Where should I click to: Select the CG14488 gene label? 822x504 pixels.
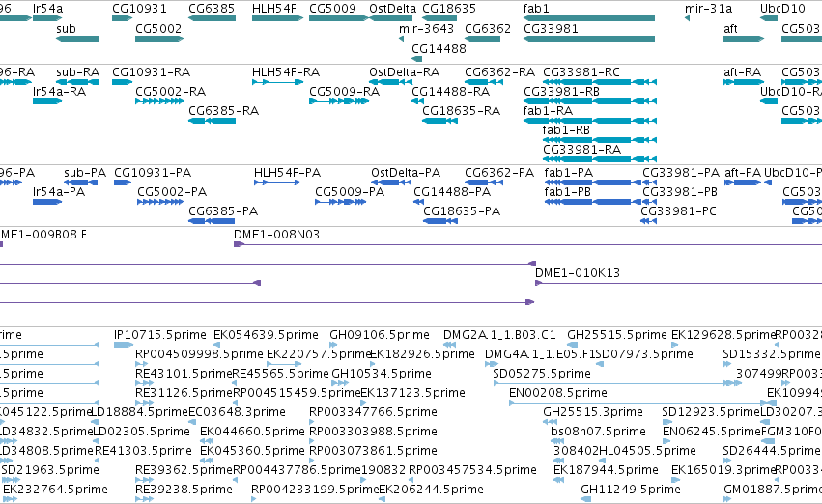[439, 48]
